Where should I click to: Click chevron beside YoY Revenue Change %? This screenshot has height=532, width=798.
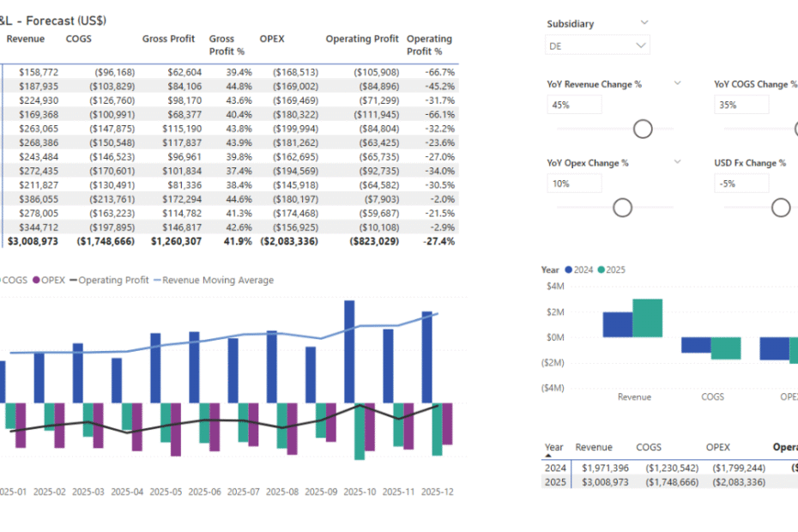pyautogui.click(x=677, y=83)
